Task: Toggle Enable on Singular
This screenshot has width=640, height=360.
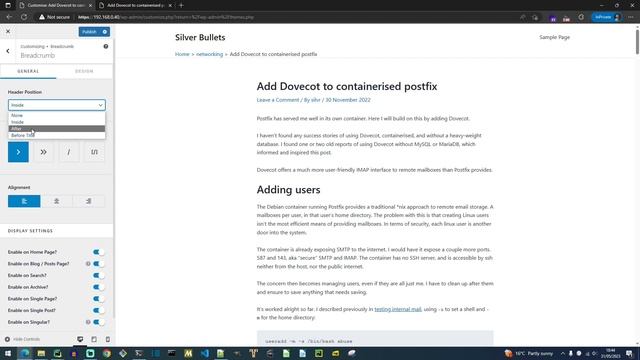Action: [x=98, y=322]
